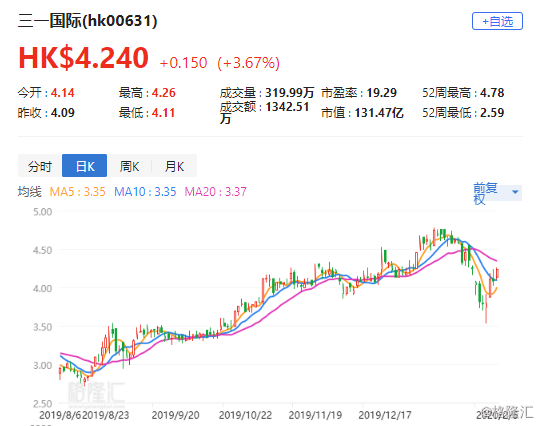Click the MA10 : 3.35 indicator label

[145, 192]
